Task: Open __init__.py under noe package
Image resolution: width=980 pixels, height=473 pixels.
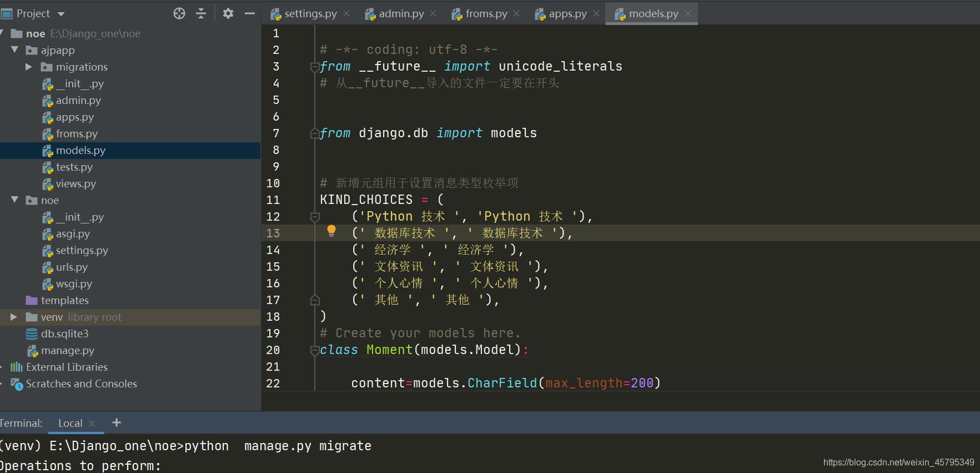Action: (x=73, y=217)
